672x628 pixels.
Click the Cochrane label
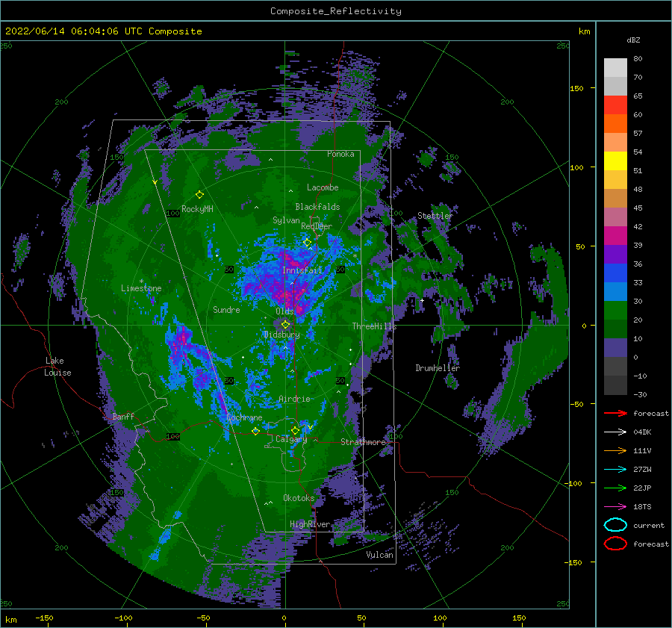244,417
